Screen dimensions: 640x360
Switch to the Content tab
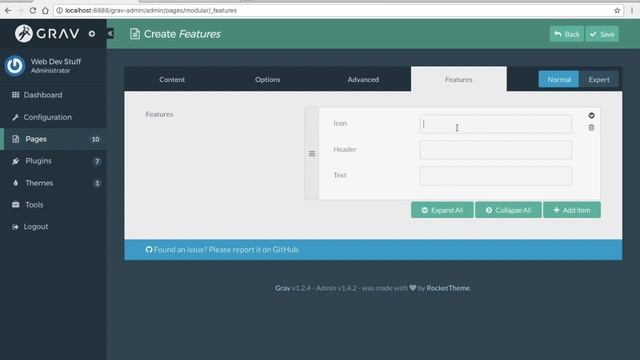172,80
